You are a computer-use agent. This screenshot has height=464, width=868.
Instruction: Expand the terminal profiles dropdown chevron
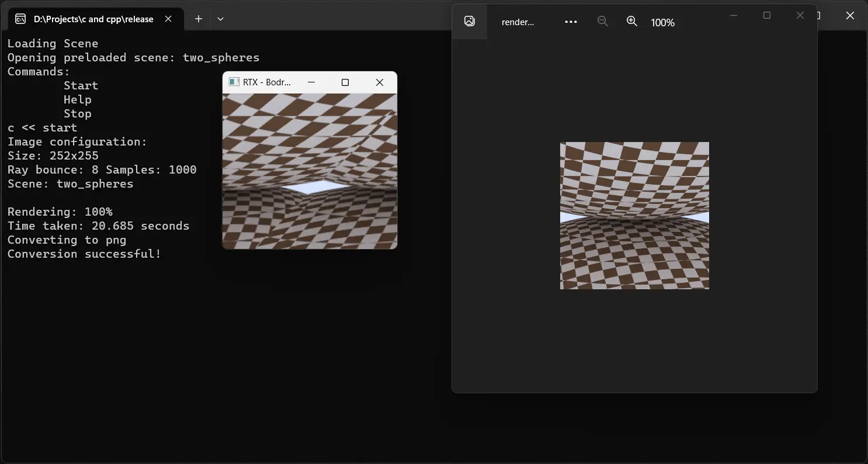click(220, 19)
